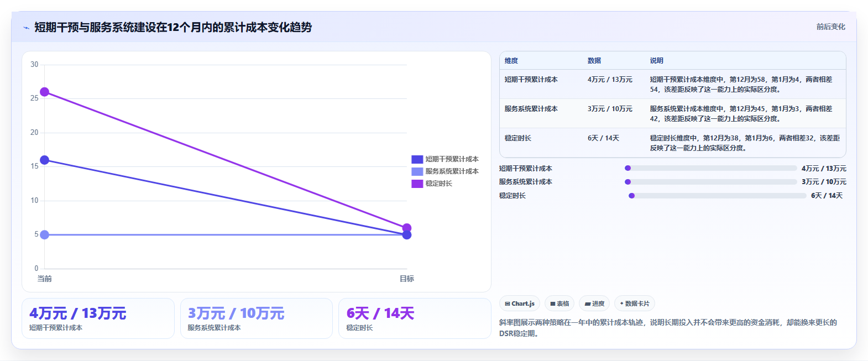Click the 说明 column header
868x361 pixels.
657,61
